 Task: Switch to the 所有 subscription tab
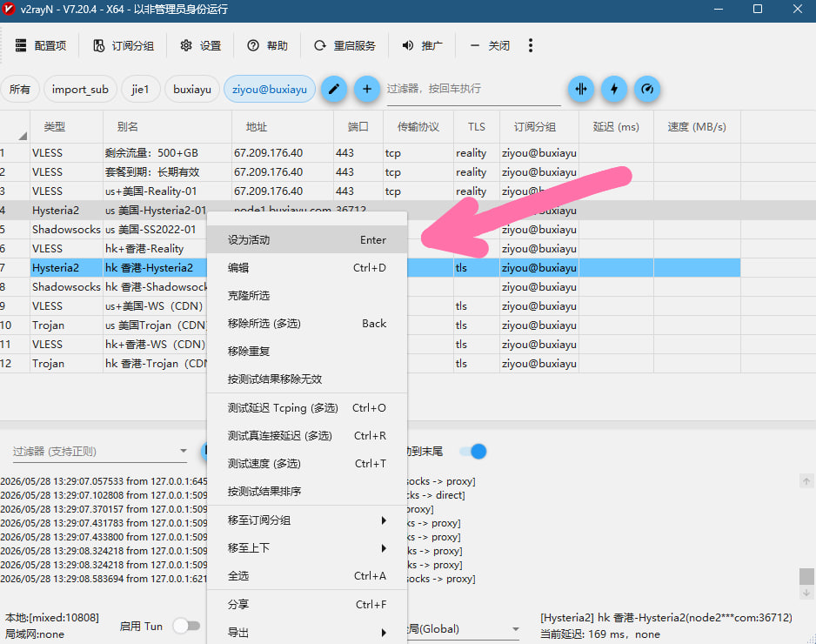(20, 89)
